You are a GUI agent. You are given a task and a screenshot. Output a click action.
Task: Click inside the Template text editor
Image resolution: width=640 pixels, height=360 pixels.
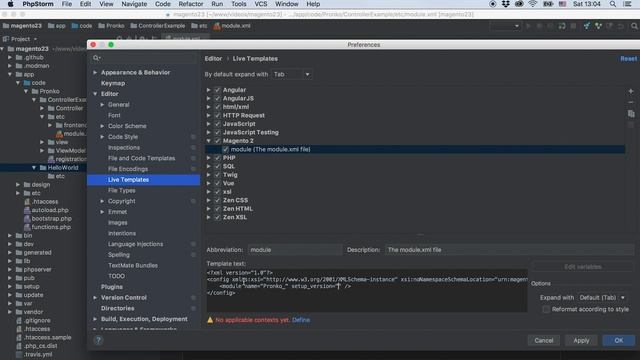(367, 291)
